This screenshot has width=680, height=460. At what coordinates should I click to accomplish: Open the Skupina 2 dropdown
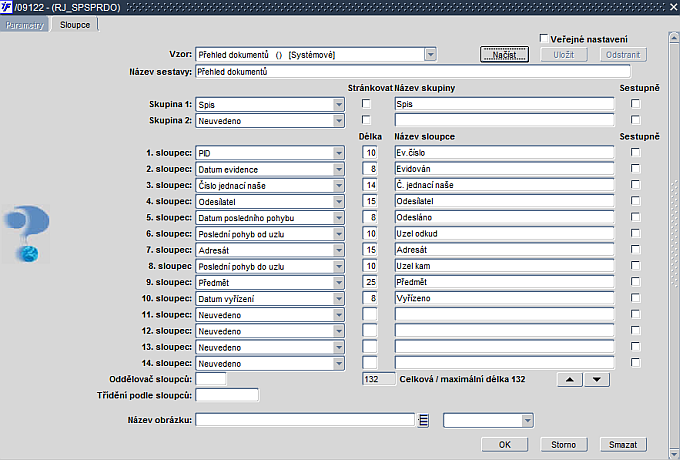click(x=339, y=121)
